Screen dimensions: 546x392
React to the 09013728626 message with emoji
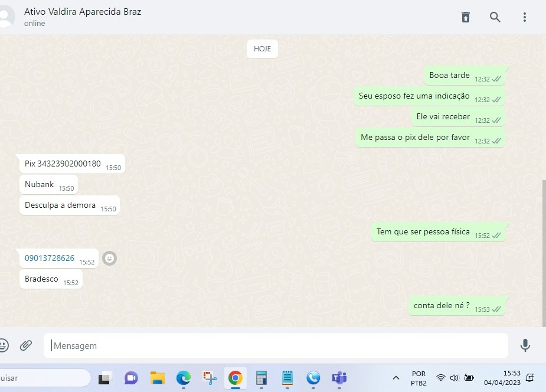pyautogui.click(x=109, y=258)
